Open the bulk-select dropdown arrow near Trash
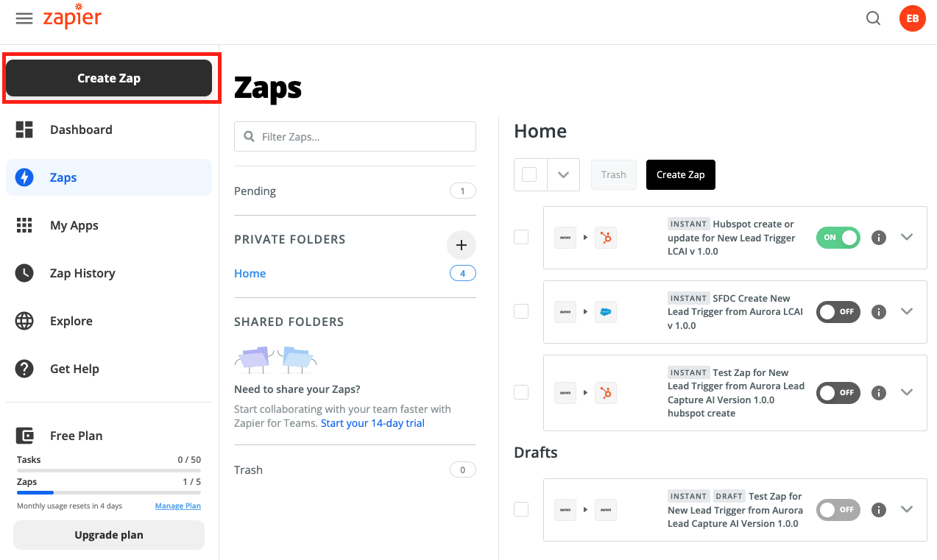Screen dimensions: 937x560 click(563, 174)
